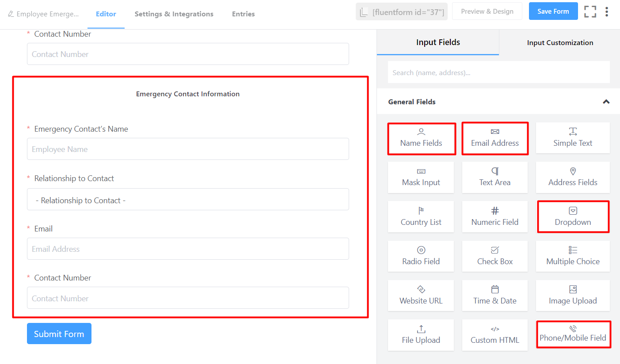Add a Radio Field input

[421, 256]
